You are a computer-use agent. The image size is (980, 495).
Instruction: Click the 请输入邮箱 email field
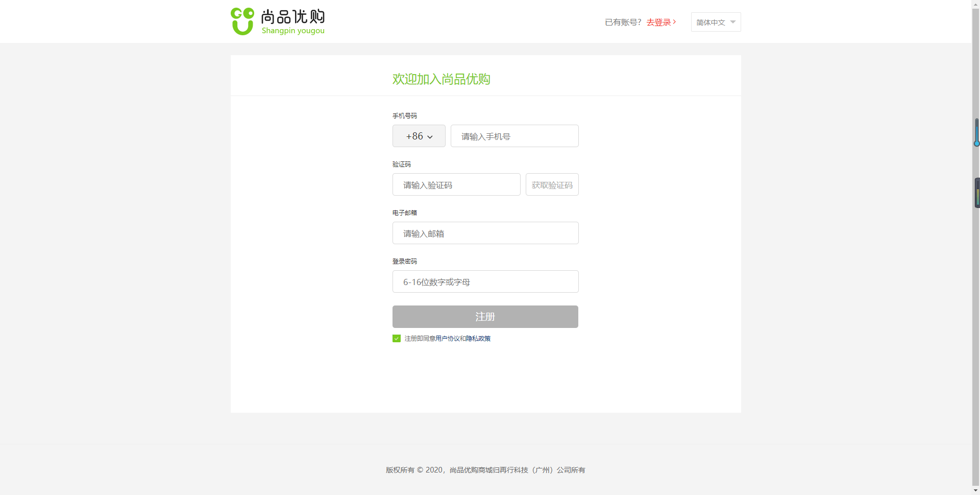click(485, 233)
